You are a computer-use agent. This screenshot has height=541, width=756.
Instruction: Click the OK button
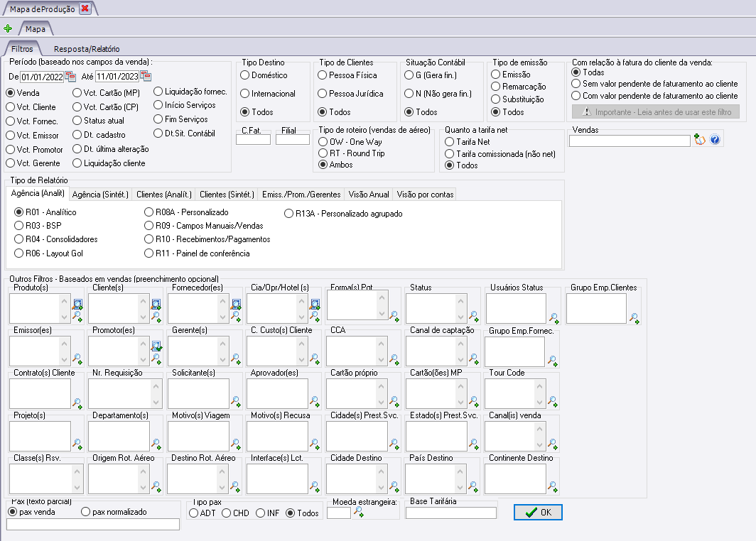[x=538, y=512]
